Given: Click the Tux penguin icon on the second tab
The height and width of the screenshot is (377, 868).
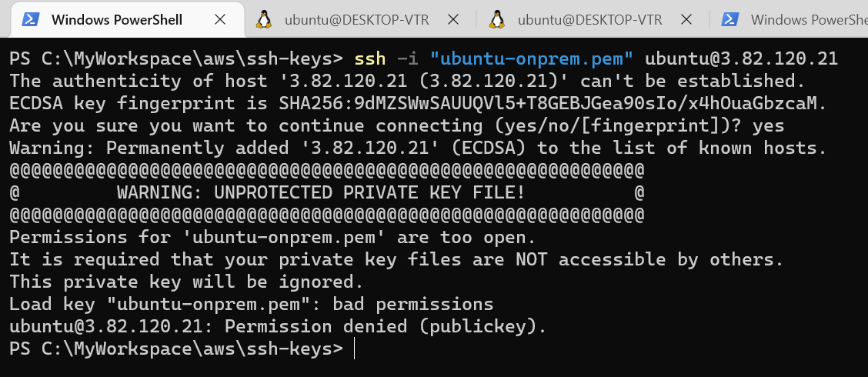Looking at the screenshot, I should click(x=264, y=19).
